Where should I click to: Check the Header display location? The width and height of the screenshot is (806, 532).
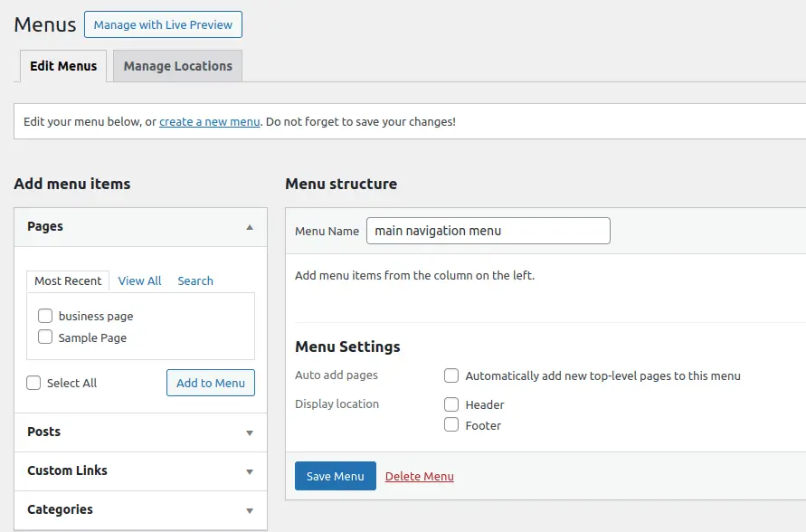tap(451, 404)
